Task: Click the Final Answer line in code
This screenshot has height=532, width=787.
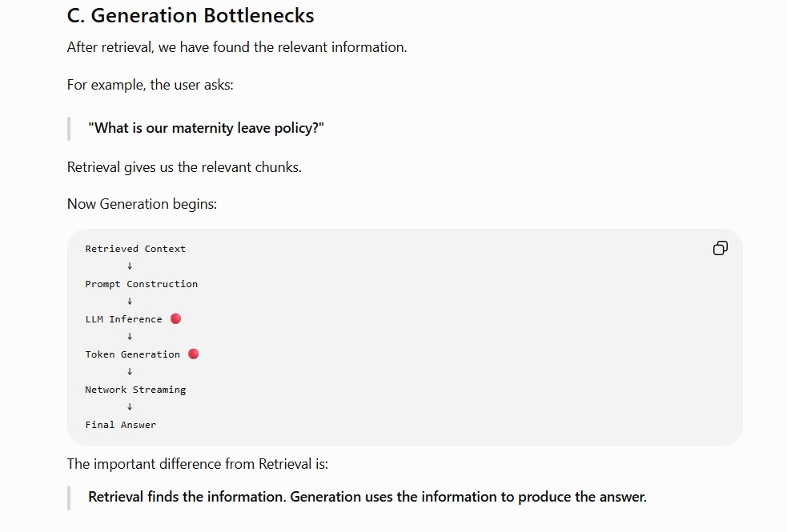Action: [x=120, y=425]
